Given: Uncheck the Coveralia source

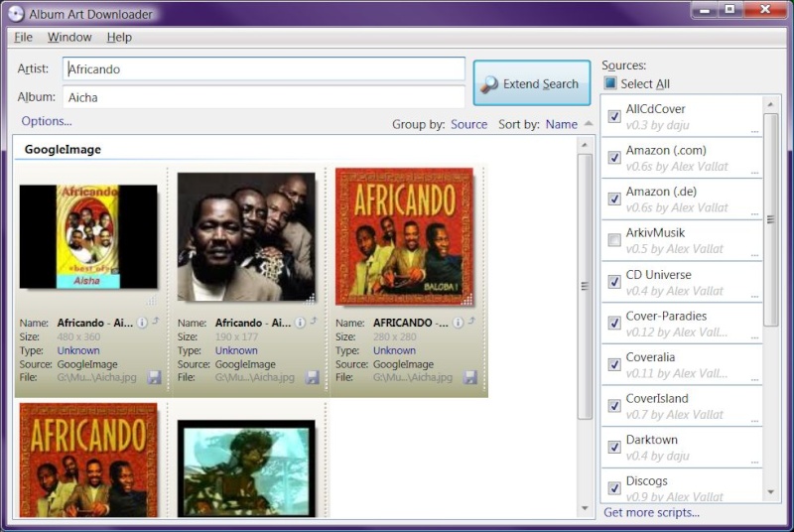Looking at the screenshot, I should [614, 364].
